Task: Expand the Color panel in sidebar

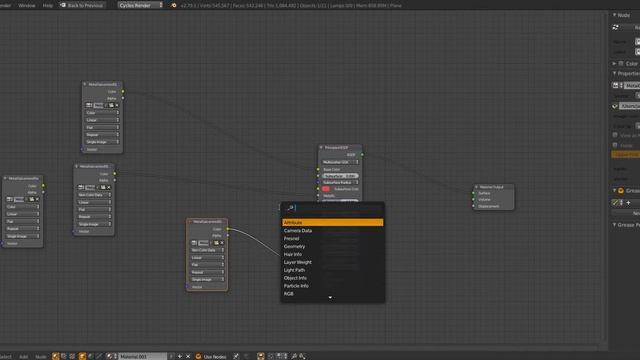Action: coord(614,64)
